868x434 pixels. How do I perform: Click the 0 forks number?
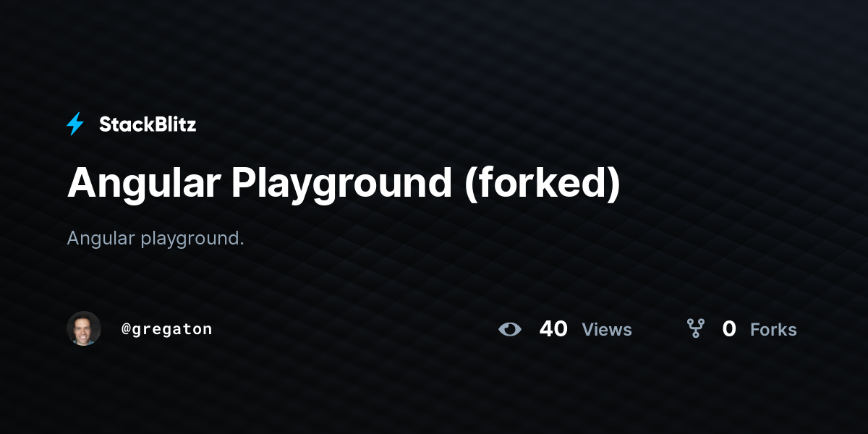coord(729,329)
